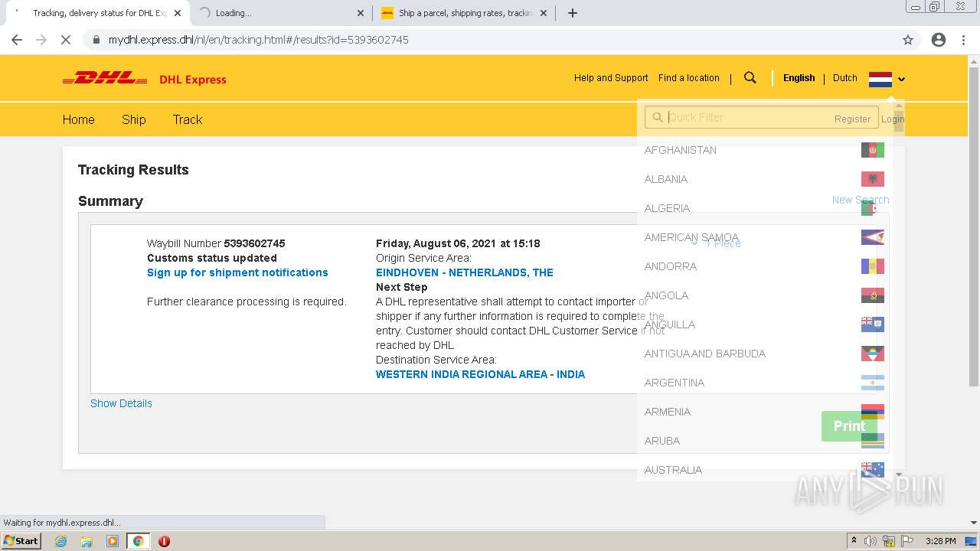Expand the country selector chevron

902,80
